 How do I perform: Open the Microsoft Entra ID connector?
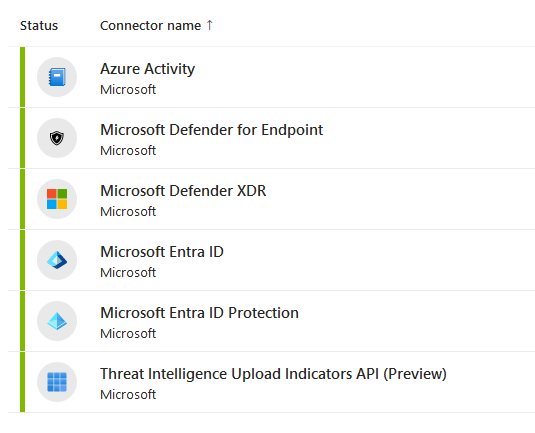[x=162, y=252]
